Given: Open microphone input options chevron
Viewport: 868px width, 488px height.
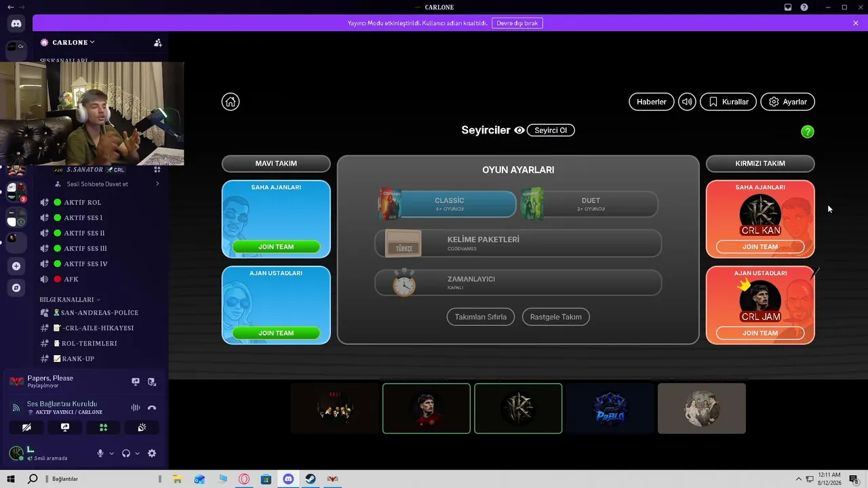Looking at the screenshot, I should [x=112, y=453].
